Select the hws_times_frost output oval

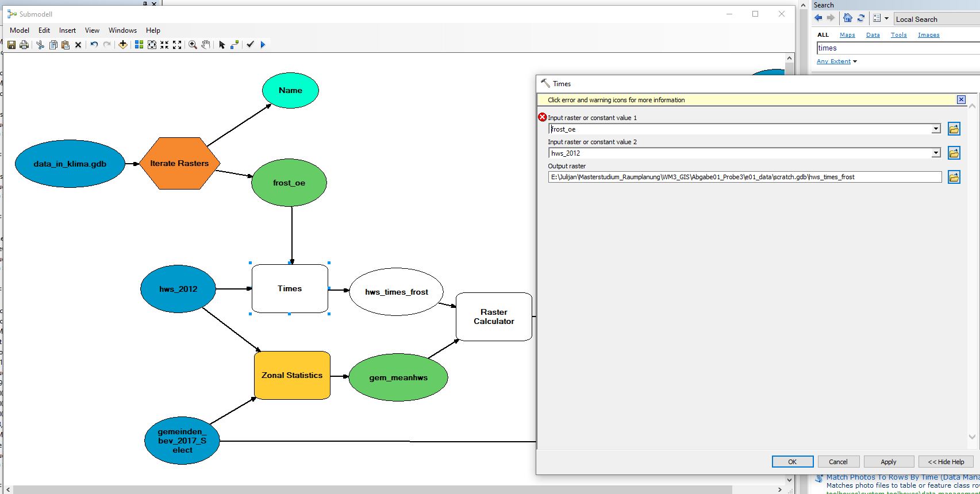(x=397, y=292)
